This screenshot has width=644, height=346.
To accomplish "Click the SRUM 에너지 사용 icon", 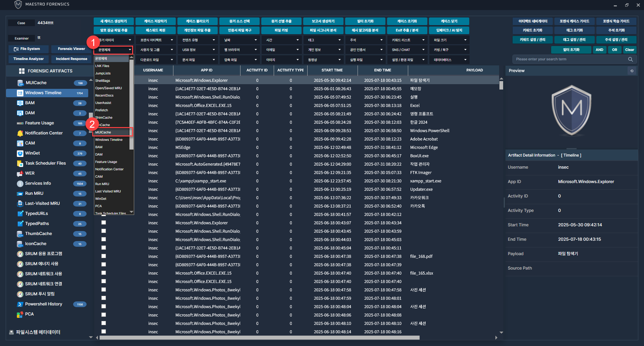I will (x=20, y=264).
